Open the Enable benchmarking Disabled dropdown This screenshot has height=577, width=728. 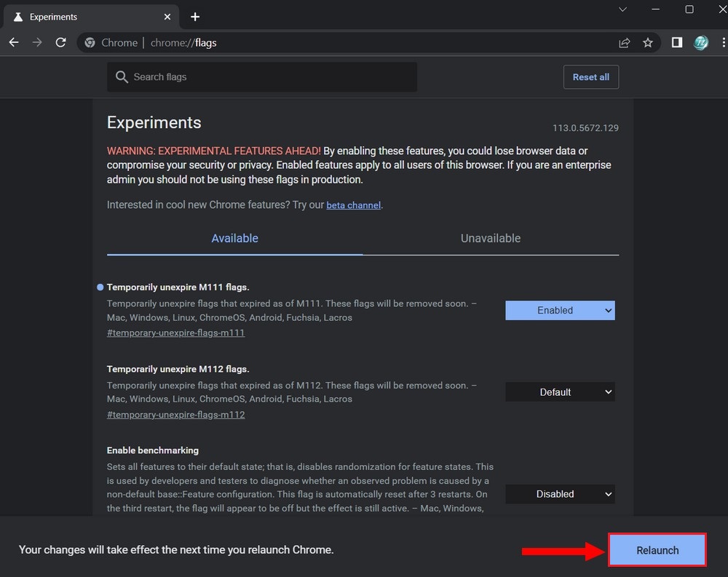(x=560, y=494)
